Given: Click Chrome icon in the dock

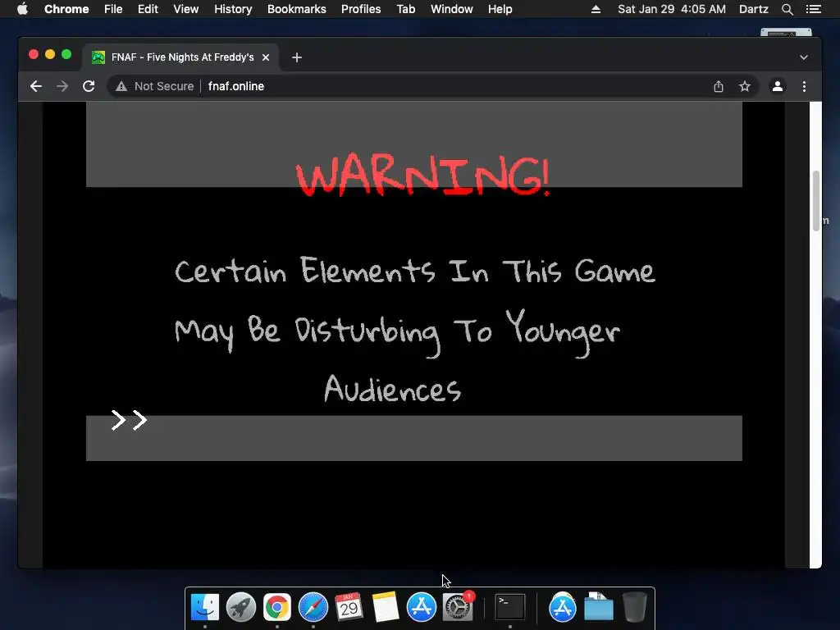Looking at the screenshot, I should pos(277,607).
